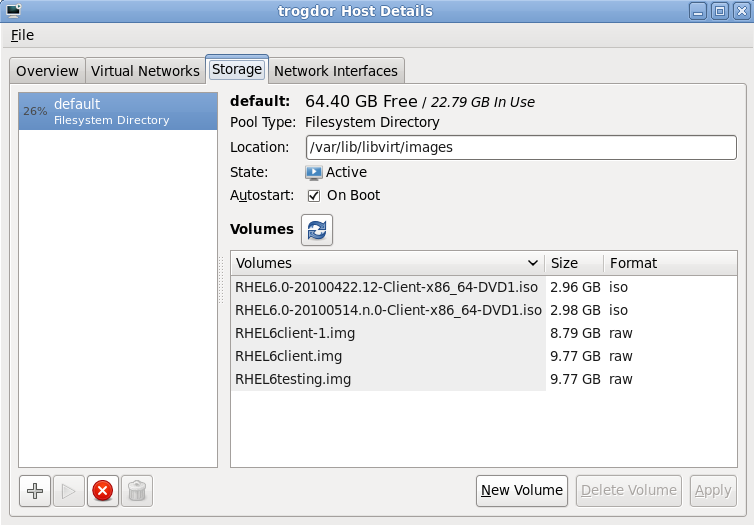
Task: Click the Active state monitor icon
Action: click(314, 172)
